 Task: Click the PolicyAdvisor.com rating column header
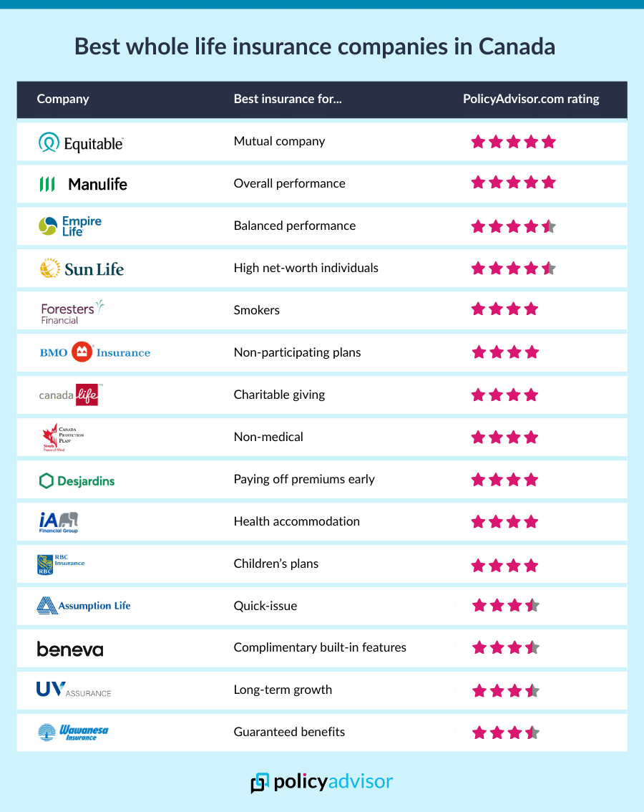(531, 99)
